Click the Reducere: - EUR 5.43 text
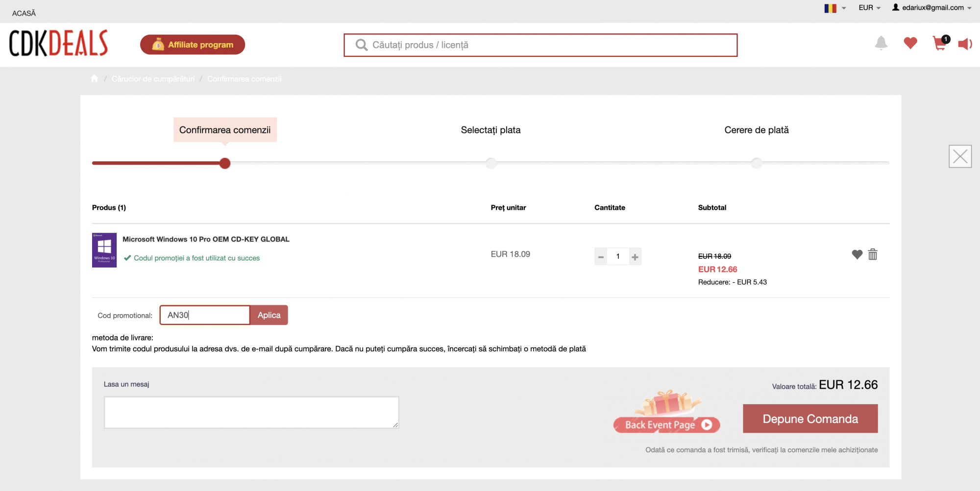The width and height of the screenshot is (980, 491). pyautogui.click(x=733, y=282)
